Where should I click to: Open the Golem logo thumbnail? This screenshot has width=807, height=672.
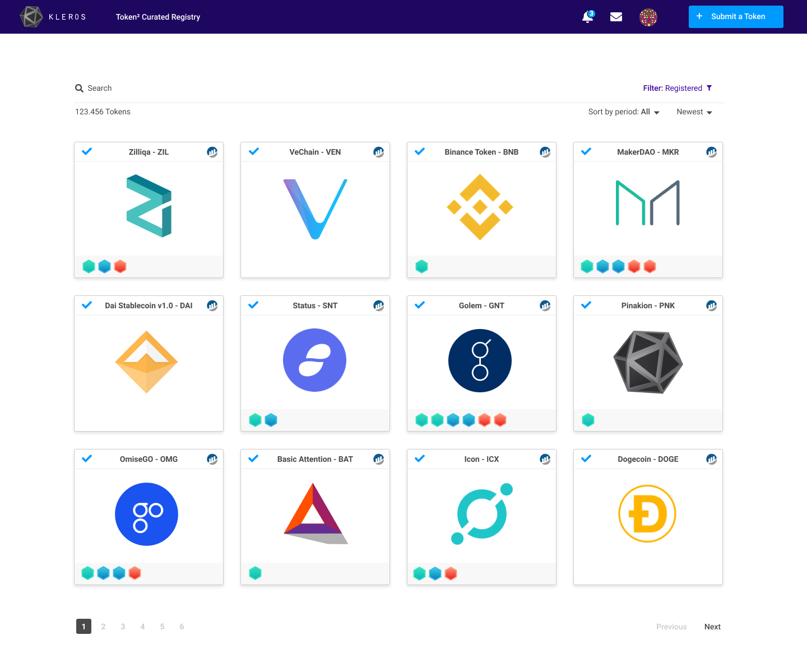pyautogui.click(x=480, y=360)
